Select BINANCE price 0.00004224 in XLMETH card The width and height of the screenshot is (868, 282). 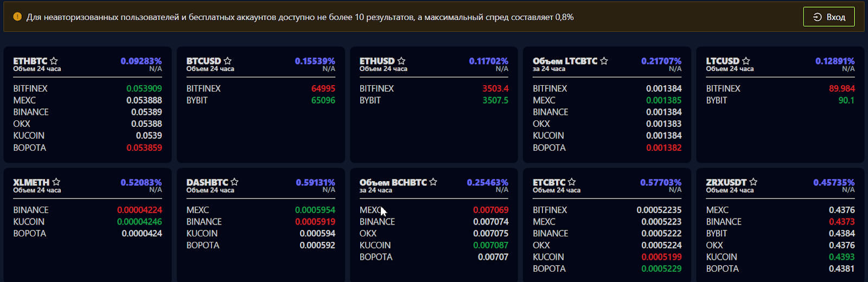coord(139,210)
